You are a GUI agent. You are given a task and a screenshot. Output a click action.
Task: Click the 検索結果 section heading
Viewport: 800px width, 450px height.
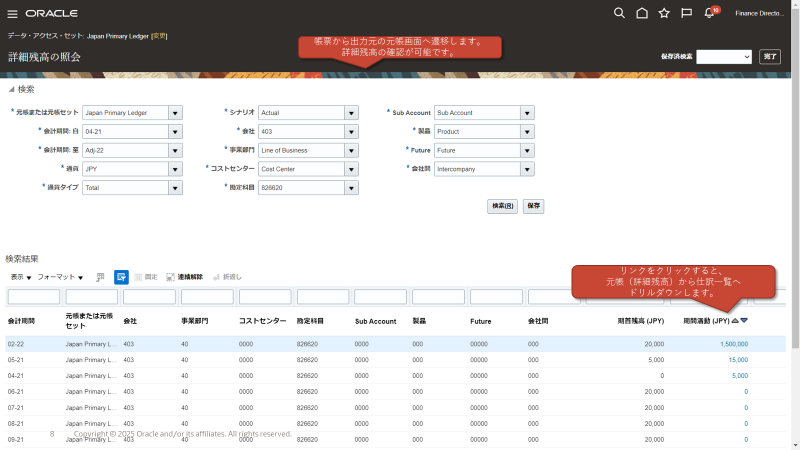[x=22, y=259]
